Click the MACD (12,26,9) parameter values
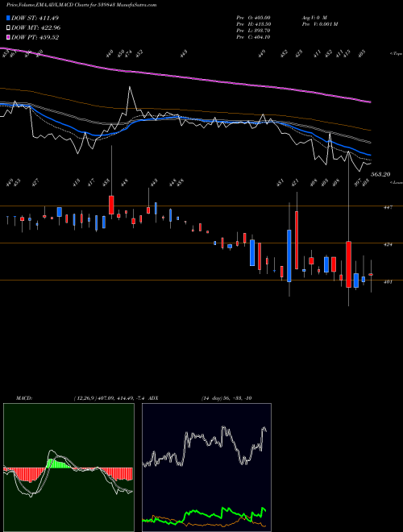 (110, 398)
